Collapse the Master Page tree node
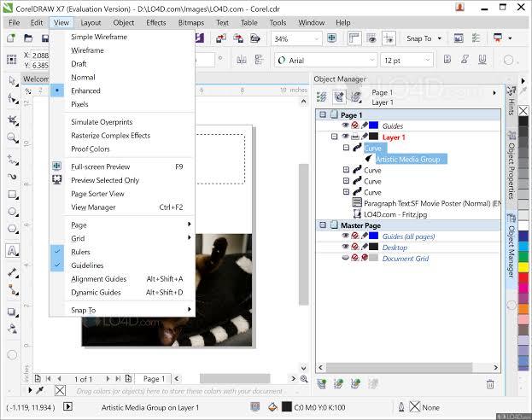Screen dimensions: 532x420 click(x=323, y=225)
